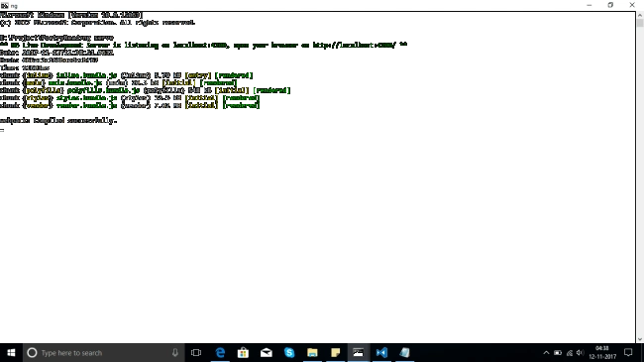This screenshot has height=362, width=644.
Task: Activate the microphone in the search box
Action: pyautogui.click(x=175, y=352)
